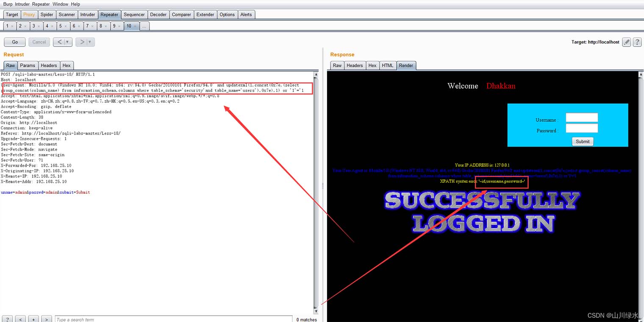Click the request body 'uname=admin&passwd=admin&submit=Submit'
This screenshot has width=644, height=322.
click(45, 192)
